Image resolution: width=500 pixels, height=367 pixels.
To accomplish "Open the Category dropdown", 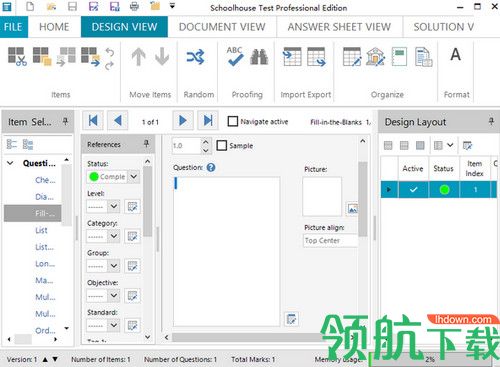I will tap(114, 236).
